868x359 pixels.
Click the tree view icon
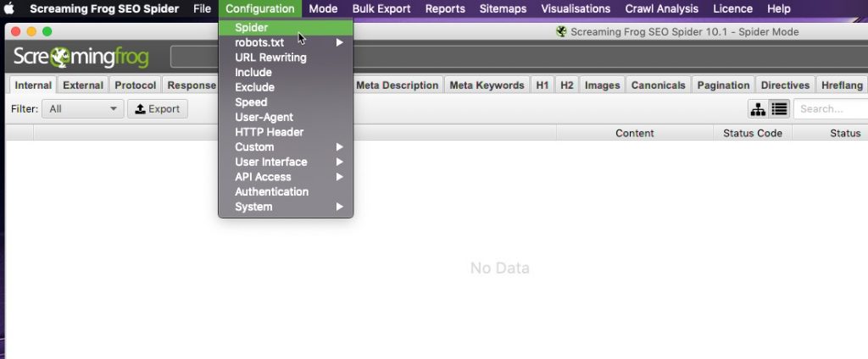pyautogui.click(x=757, y=108)
